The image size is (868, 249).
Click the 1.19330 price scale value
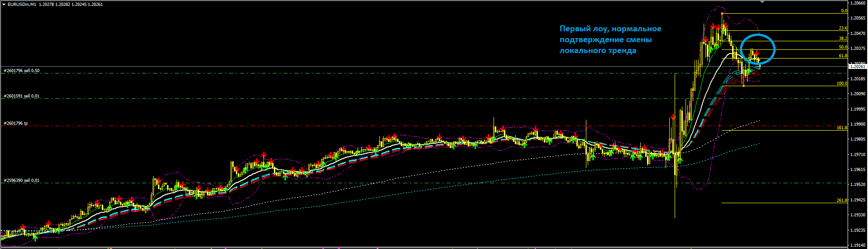click(858, 215)
